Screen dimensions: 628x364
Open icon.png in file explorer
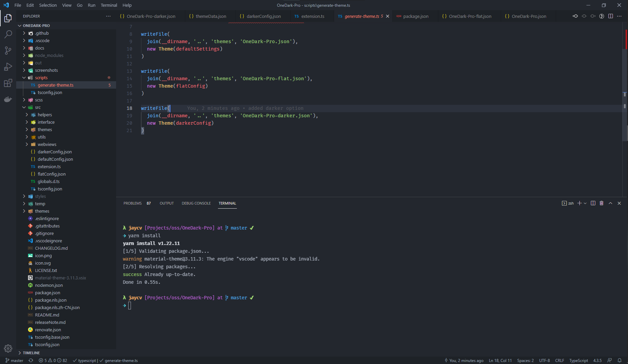point(43,255)
